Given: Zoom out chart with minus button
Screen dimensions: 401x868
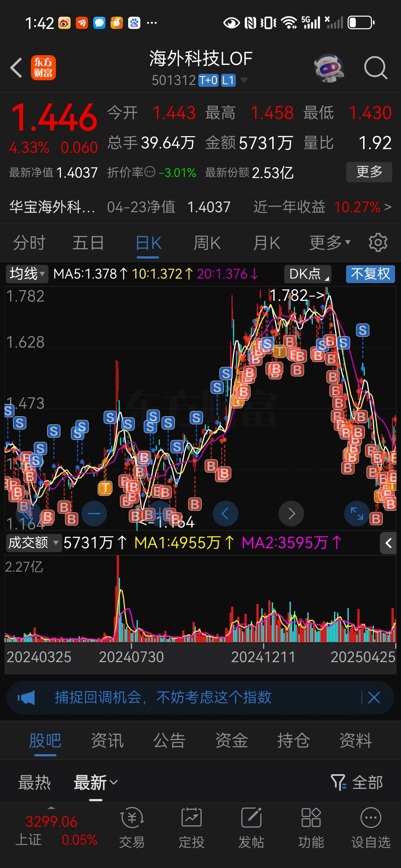Looking at the screenshot, I should tap(94, 513).
